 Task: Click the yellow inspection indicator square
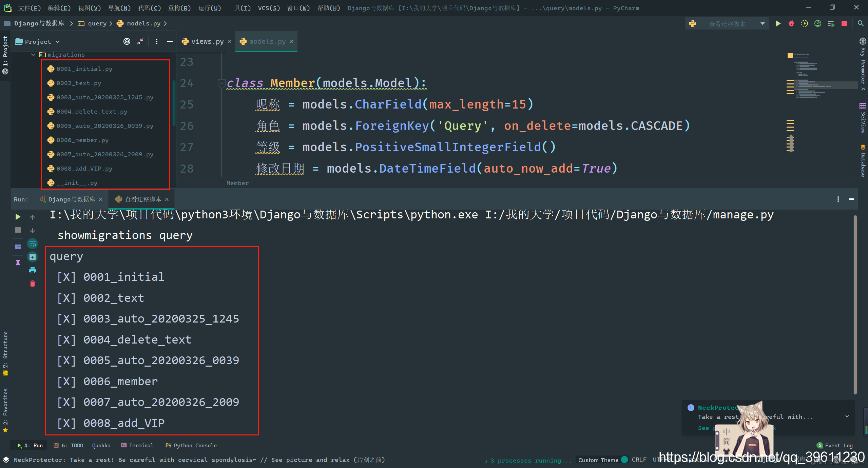pos(790,55)
